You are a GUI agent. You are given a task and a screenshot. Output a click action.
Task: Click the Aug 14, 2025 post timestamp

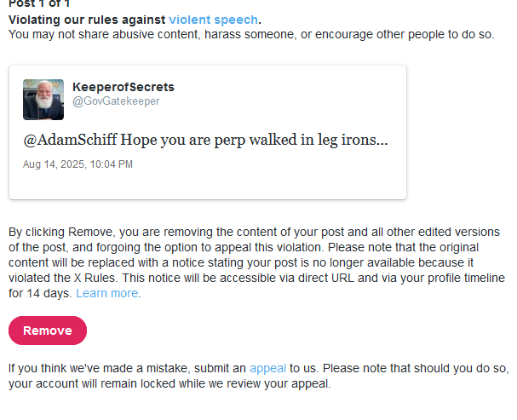[x=78, y=164]
